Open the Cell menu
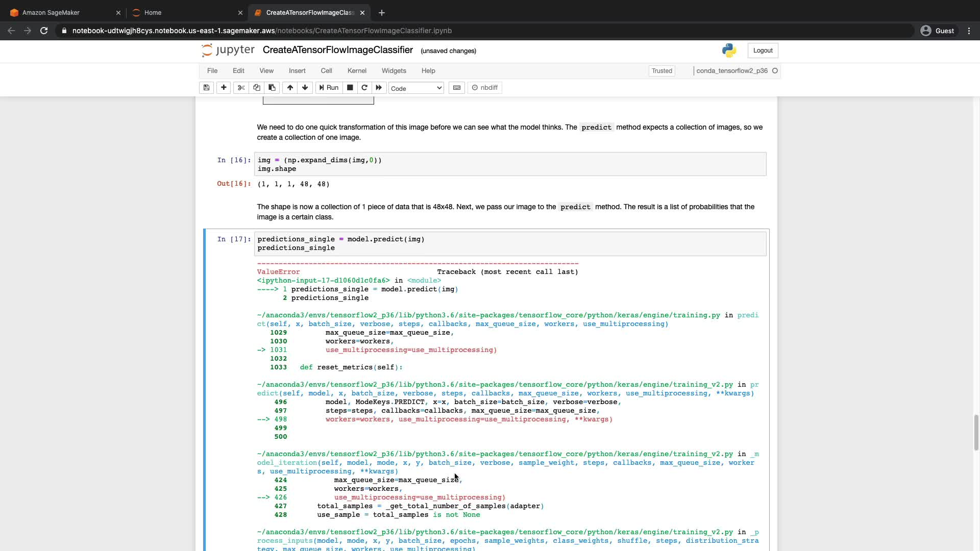This screenshot has width=980, height=551. pos(326,71)
